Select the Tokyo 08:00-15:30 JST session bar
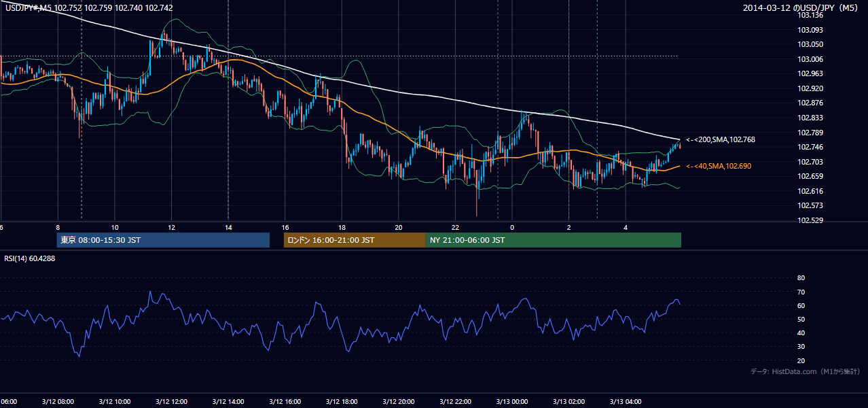This screenshot has width=868, height=408. tap(163, 240)
